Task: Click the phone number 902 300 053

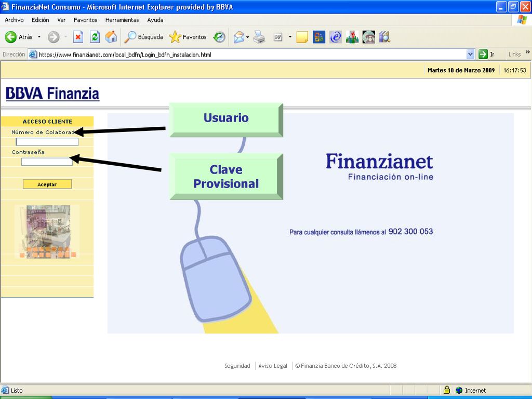Action: coord(410,231)
